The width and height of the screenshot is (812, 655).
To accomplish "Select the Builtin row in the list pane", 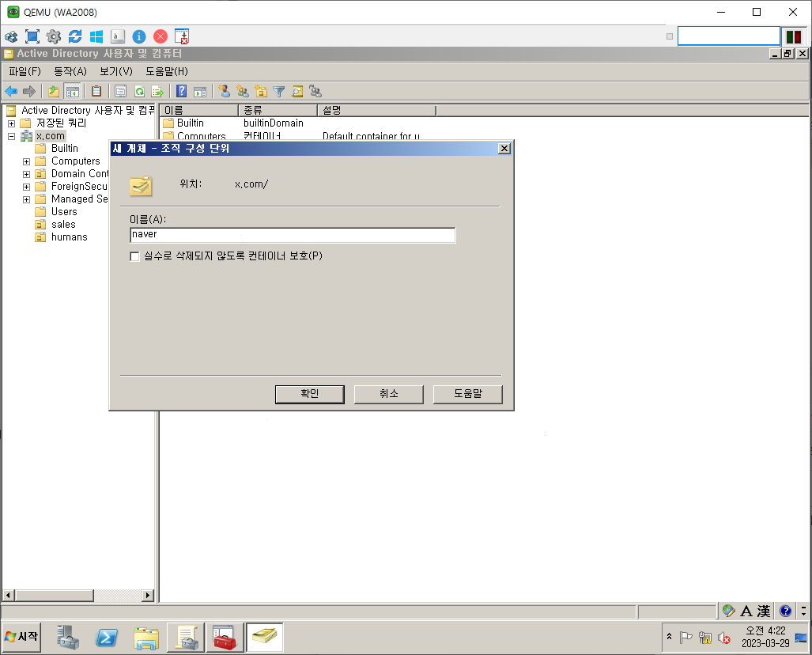I will click(x=191, y=123).
